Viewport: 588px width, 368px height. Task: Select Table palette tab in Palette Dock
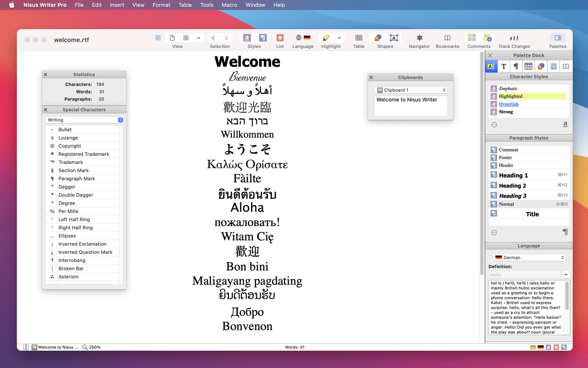coord(528,66)
